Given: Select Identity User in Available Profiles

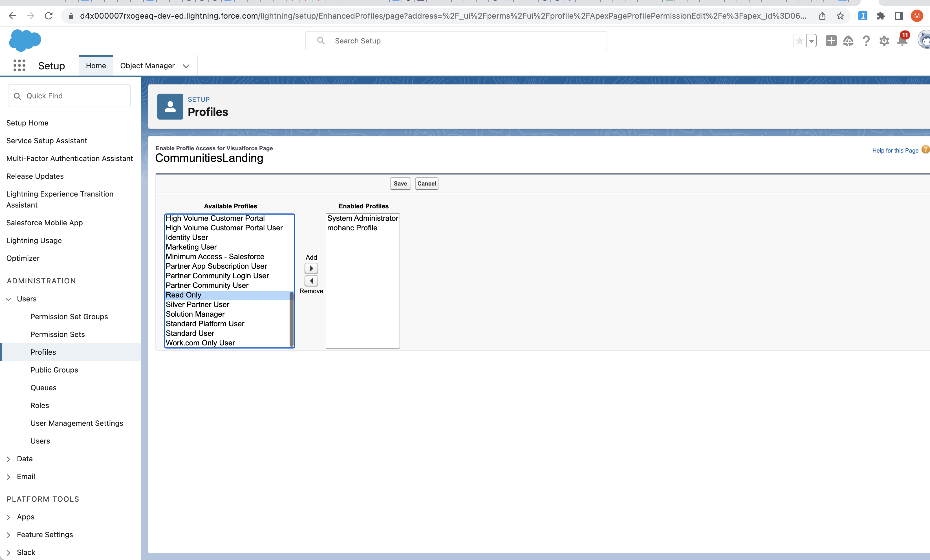Looking at the screenshot, I should [x=227, y=237].
